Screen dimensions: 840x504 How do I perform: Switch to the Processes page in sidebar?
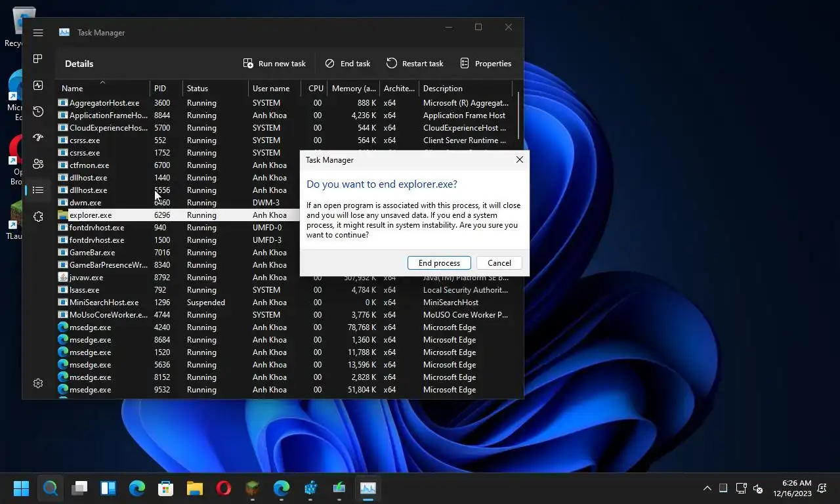(x=38, y=59)
